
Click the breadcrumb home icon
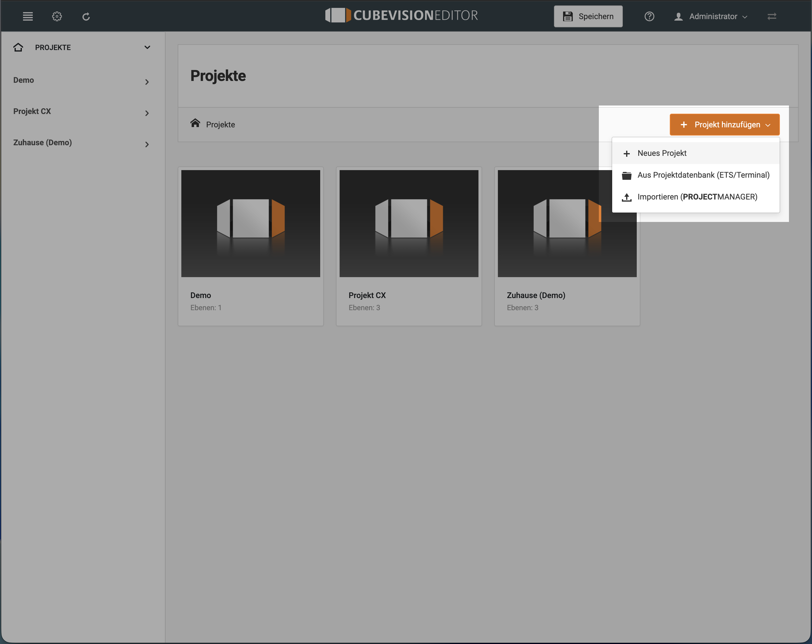195,123
